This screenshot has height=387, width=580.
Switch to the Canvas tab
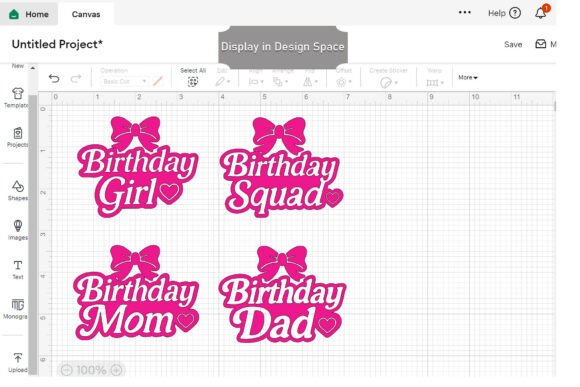pos(86,14)
